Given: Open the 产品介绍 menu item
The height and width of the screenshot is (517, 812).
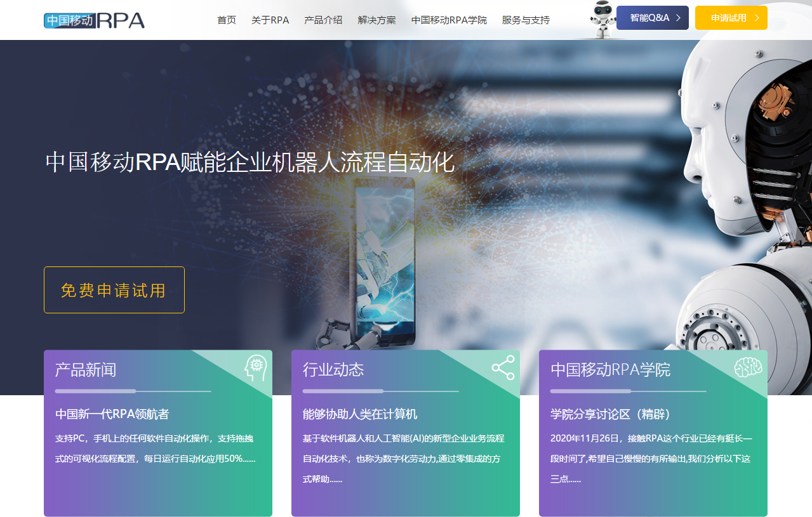Looking at the screenshot, I should (323, 20).
